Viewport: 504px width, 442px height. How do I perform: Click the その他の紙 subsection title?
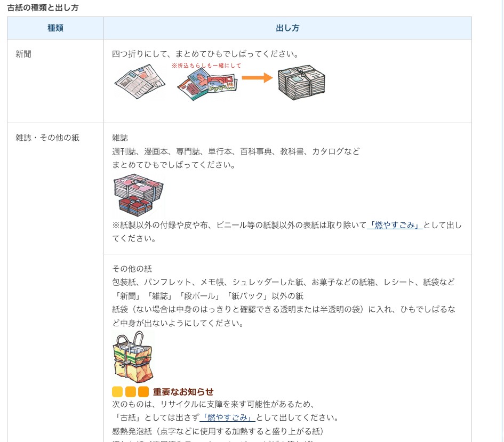coord(132,269)
